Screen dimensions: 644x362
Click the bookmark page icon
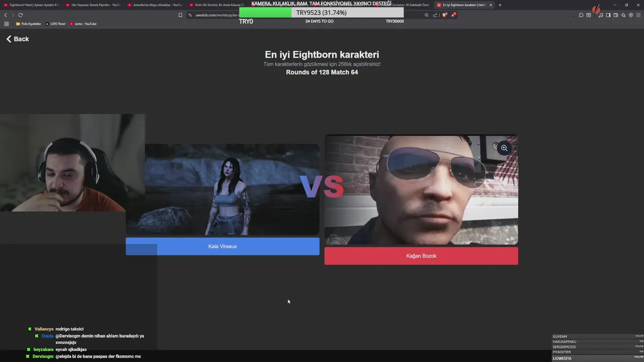click(x=180, y=15)
